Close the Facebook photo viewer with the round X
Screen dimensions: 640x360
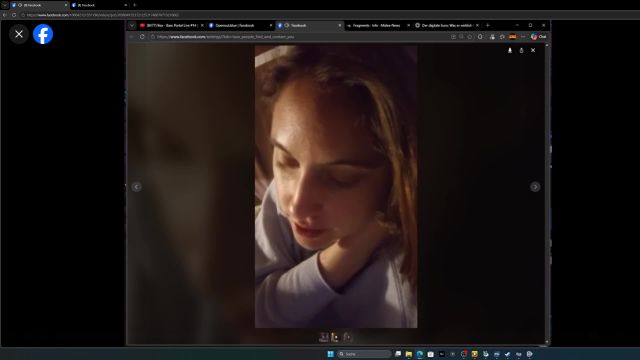(19, 34)
